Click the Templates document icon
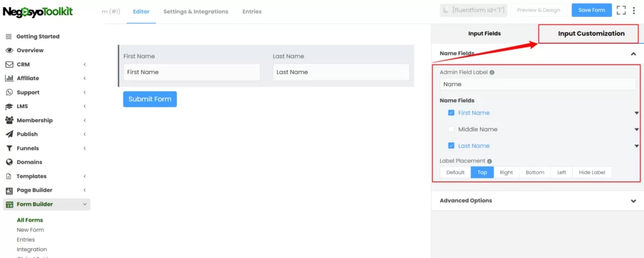Screen dimensions: 644x258 tap(9, 176)
